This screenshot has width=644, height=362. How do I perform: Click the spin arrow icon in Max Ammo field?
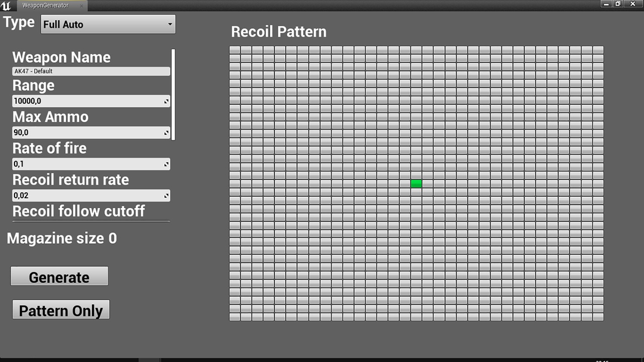tap(166, 133)
